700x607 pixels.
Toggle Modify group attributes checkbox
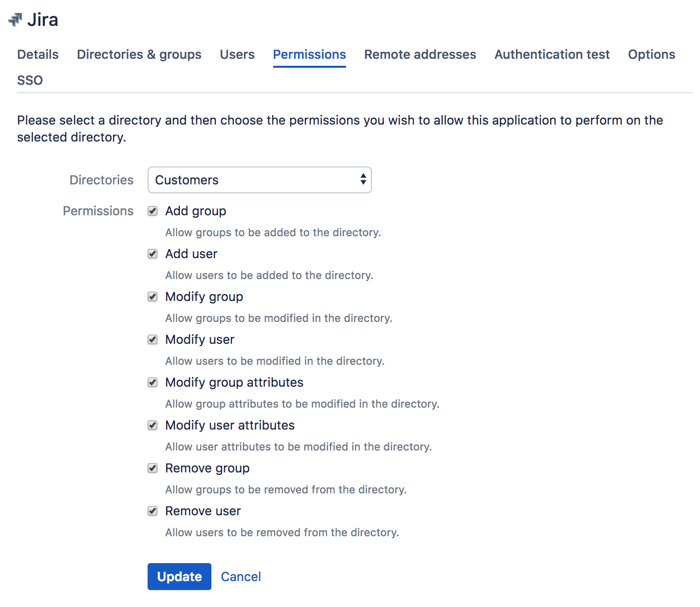click(153, 383)
